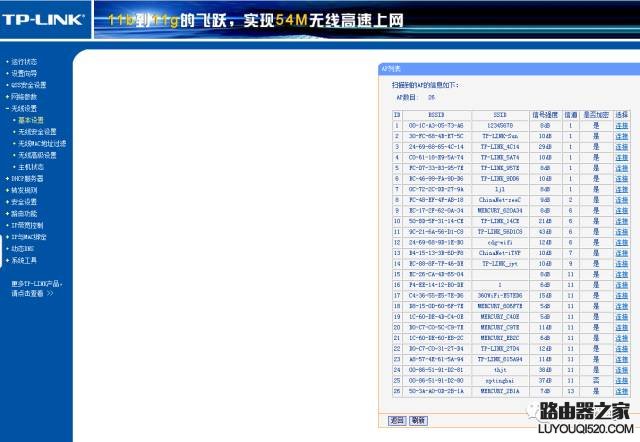Click the 返回 back button
640x442 pixels.
(x=397, y=420)
